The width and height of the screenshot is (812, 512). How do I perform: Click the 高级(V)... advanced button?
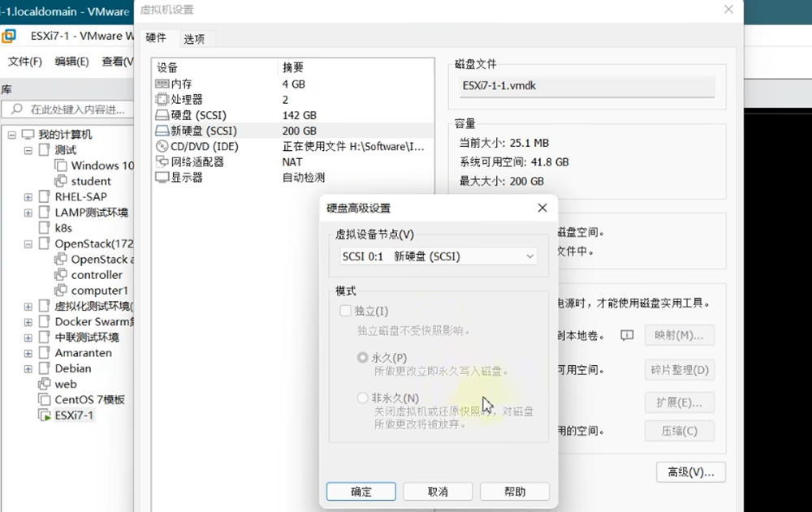pyautogui.click(x=691, y=472)
